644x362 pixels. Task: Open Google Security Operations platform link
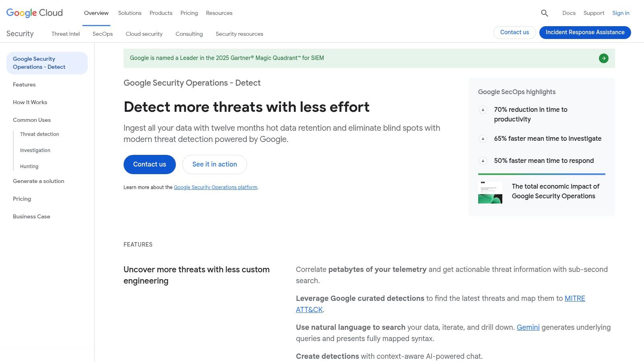coord(215,187)
